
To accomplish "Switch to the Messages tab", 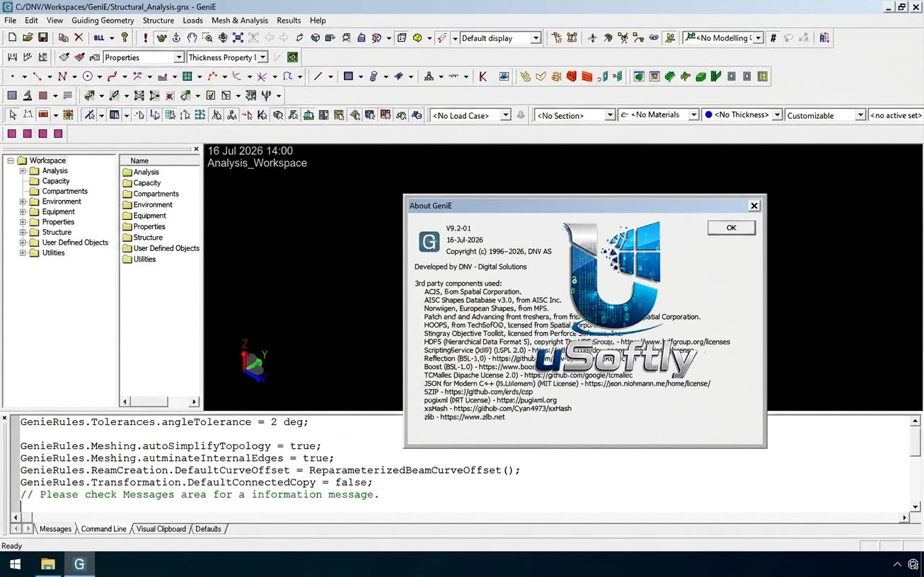I will click(55, 529).
